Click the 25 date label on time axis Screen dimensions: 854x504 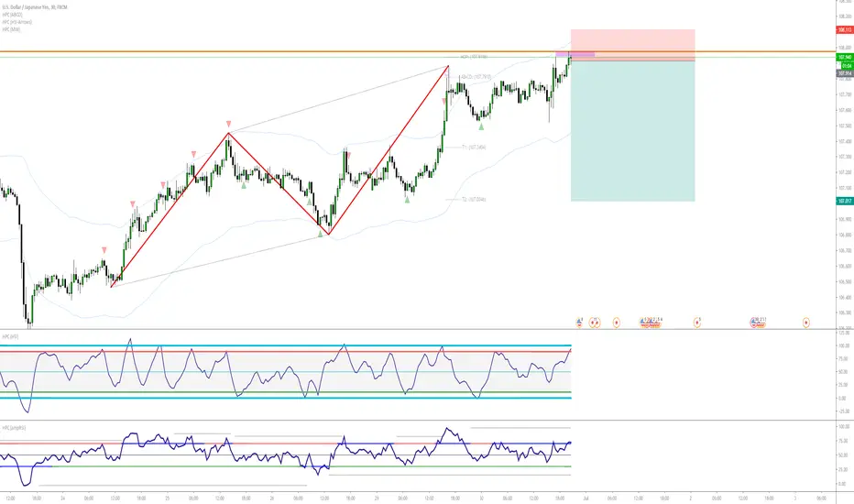pyautogui.click(x=167, y=498)
